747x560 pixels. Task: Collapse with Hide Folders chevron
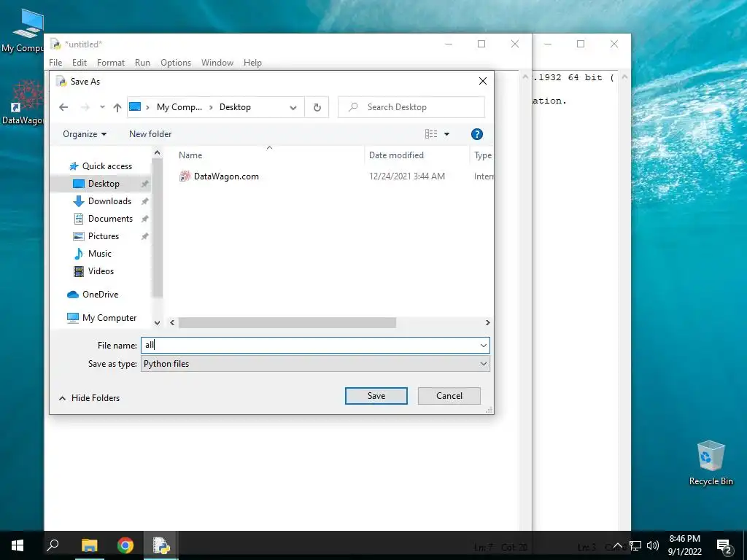point(63,398)
